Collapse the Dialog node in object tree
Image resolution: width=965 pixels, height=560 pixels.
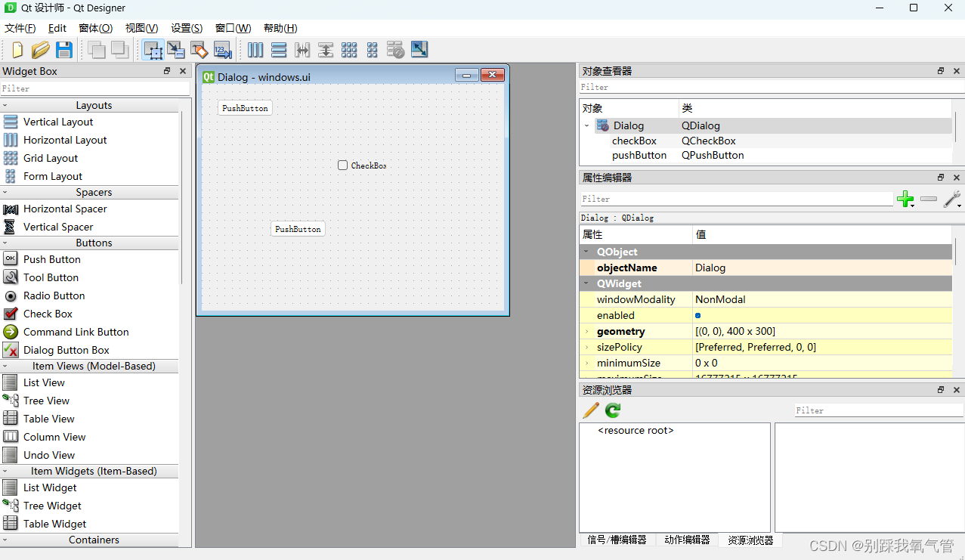pyautogui.click(x=586, y=125)
